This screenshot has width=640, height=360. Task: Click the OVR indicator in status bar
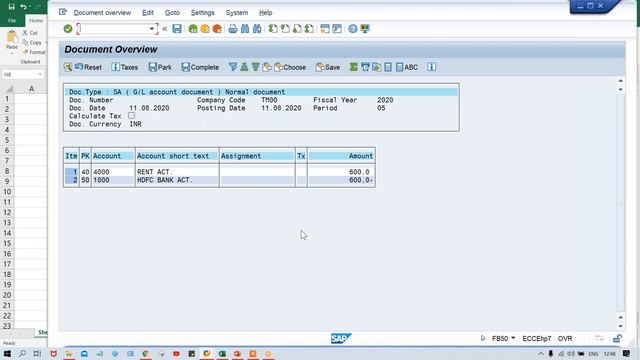tap(565, 338)
